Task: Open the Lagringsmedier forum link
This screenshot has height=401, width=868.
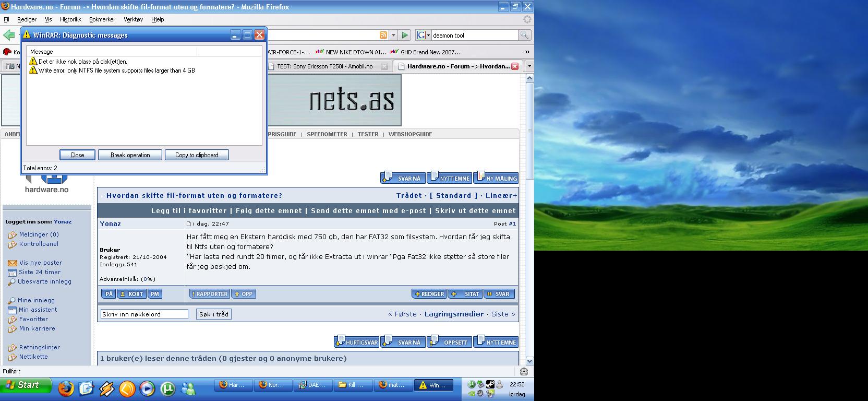Action: click(x=454, y=314)
